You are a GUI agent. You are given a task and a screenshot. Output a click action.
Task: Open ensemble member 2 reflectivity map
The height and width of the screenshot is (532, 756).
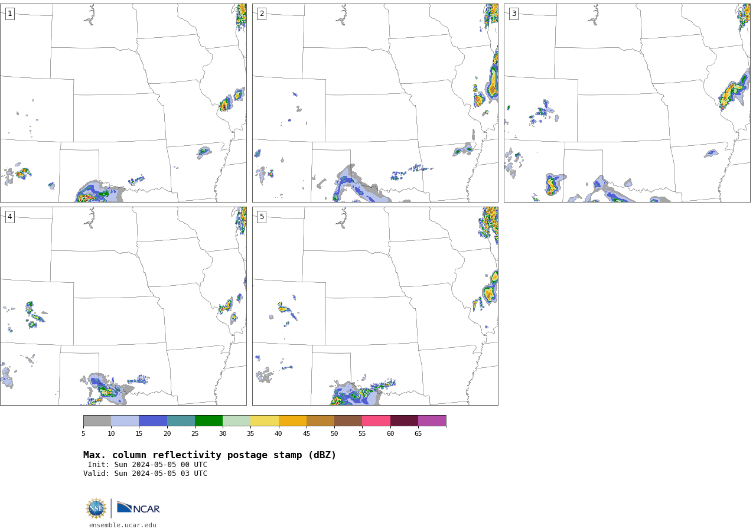pos(375,103)
